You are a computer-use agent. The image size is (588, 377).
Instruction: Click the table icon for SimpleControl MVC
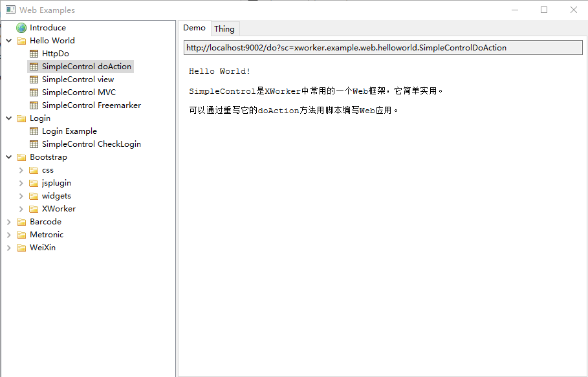(x=34, y=92)
